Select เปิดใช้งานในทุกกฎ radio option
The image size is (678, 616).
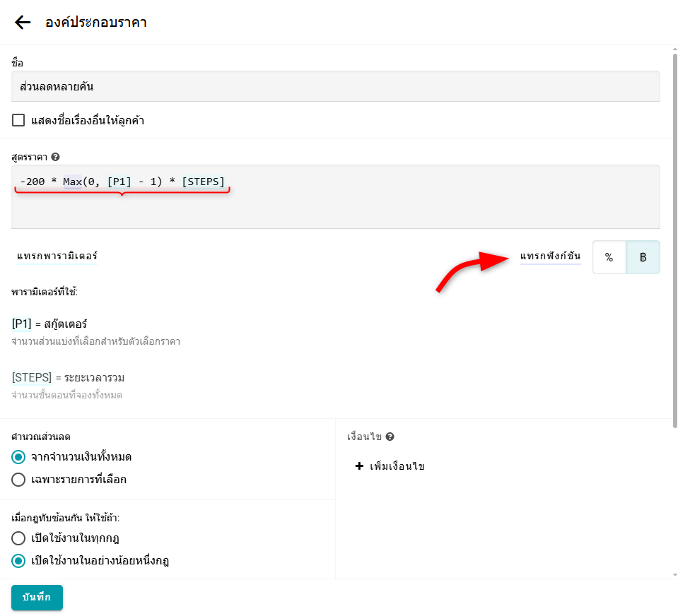click(19, 538)
